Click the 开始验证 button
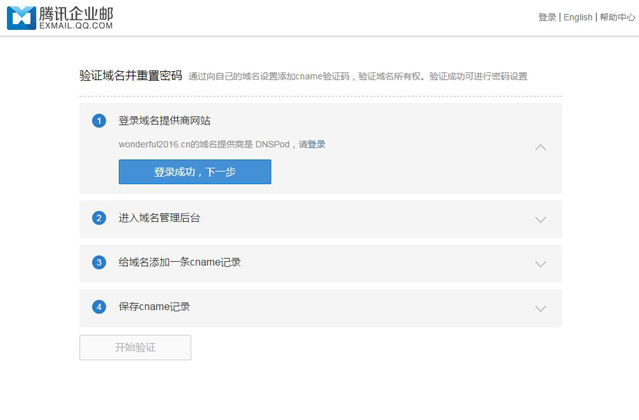The height and width of the screenshot is (420, 639). (x=135, y=347)
